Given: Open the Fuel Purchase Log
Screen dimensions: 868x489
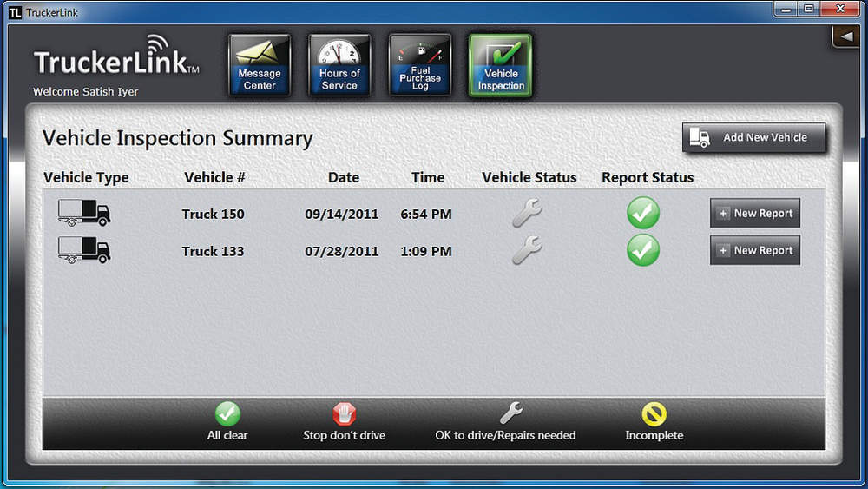Looking at the screenshot, I should tap(420, 66).
